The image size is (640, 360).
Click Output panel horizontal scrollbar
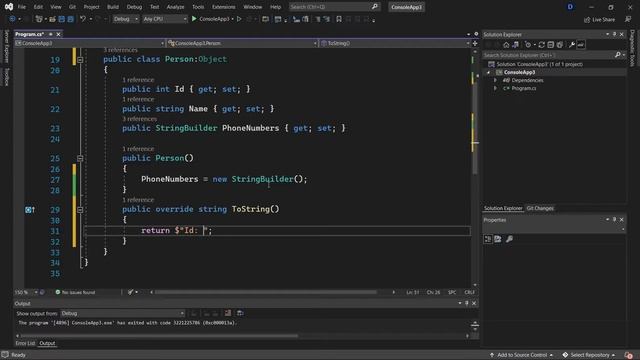[x=160, y=336]
